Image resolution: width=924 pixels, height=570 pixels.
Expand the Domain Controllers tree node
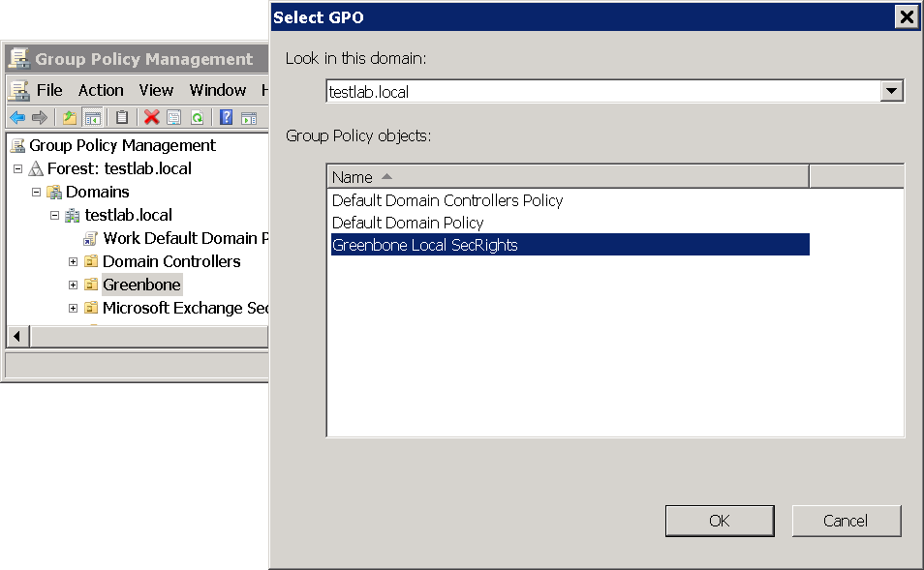click(x=73, y=261)
